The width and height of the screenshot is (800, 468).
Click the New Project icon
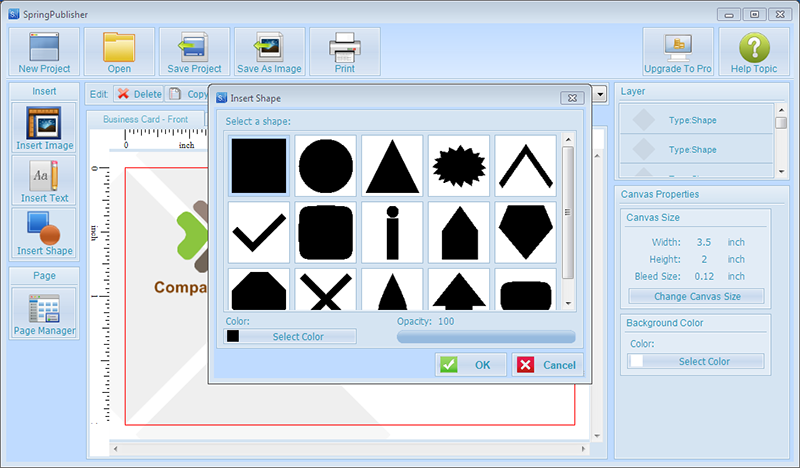[x=44, y=51]
